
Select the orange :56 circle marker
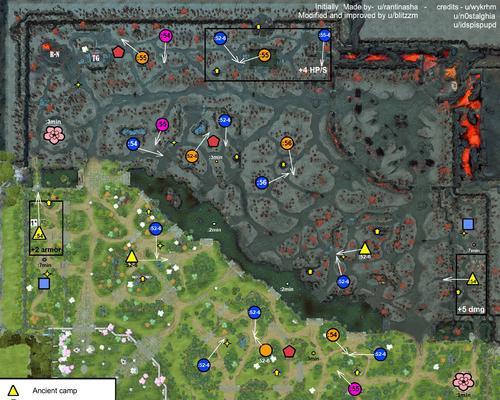287,143
